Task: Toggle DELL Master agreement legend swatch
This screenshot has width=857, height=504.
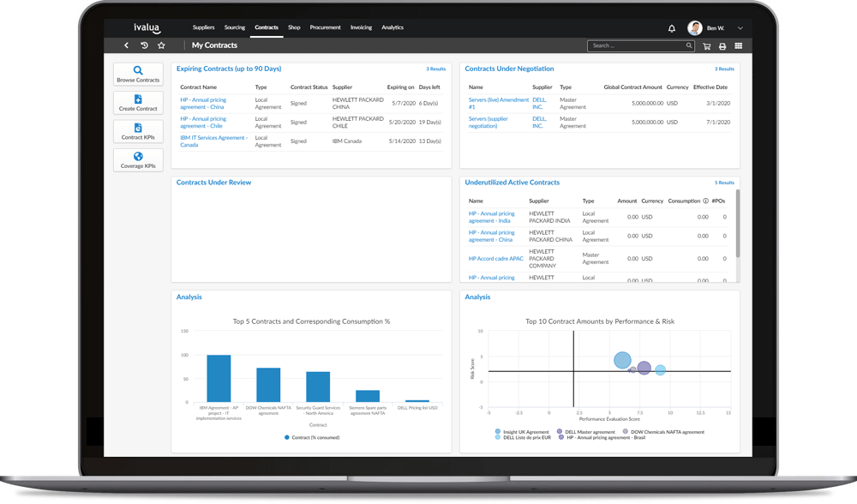Action: pos(560,431)
